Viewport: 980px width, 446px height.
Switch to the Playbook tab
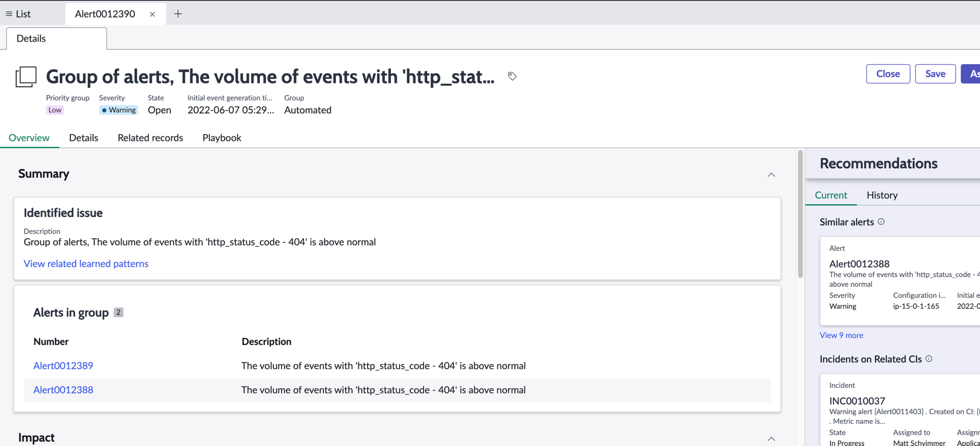pyautogui.click(x=222, y=138)
